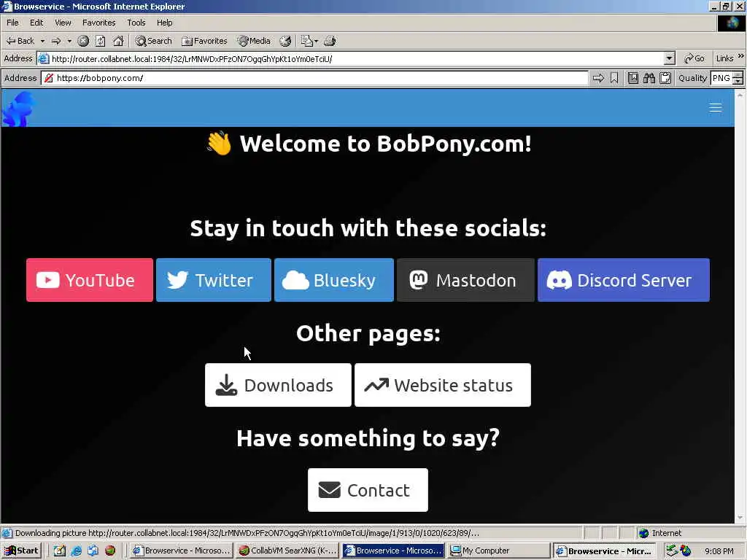Expand the IE address bar dropdown arrow

click(670, 58)
